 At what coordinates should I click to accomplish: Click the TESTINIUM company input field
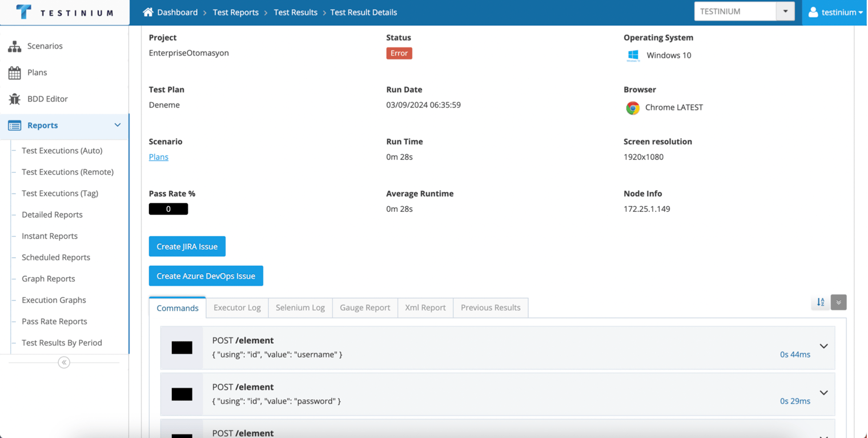click(736, 11)
